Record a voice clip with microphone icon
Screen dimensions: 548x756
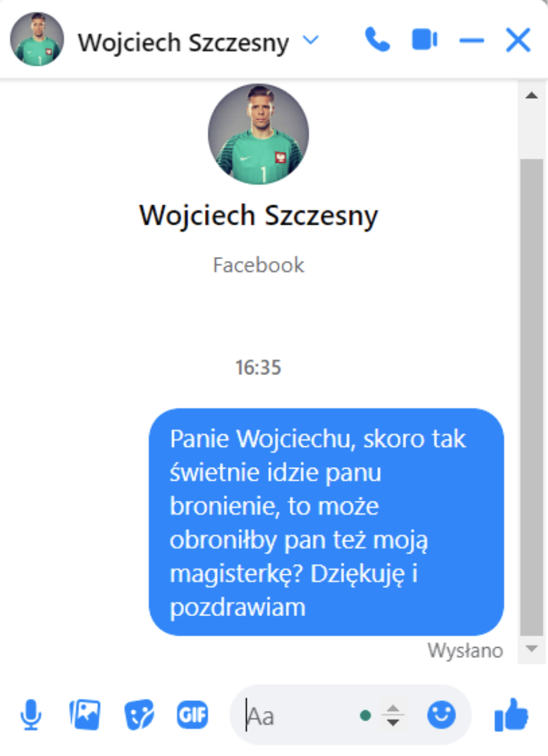click(31, 715)
